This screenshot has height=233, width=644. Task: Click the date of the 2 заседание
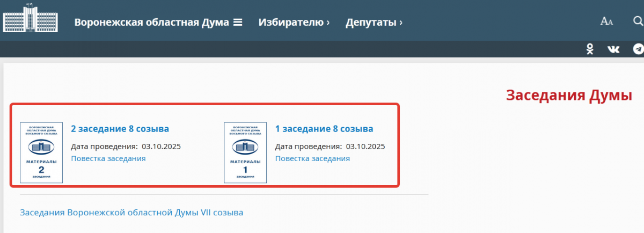[x=161, y=146]
